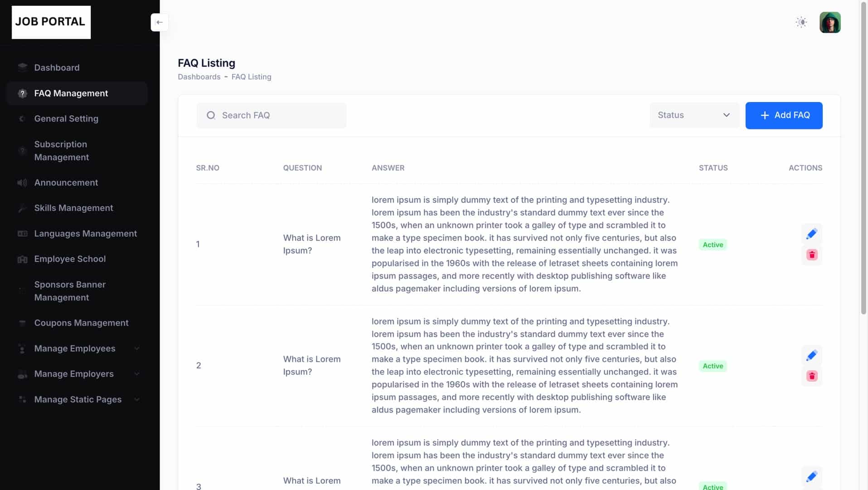Screen dimensions: 868x490
Task: Toggle light/dark theme with sun icon
Action: pos(801,22)
